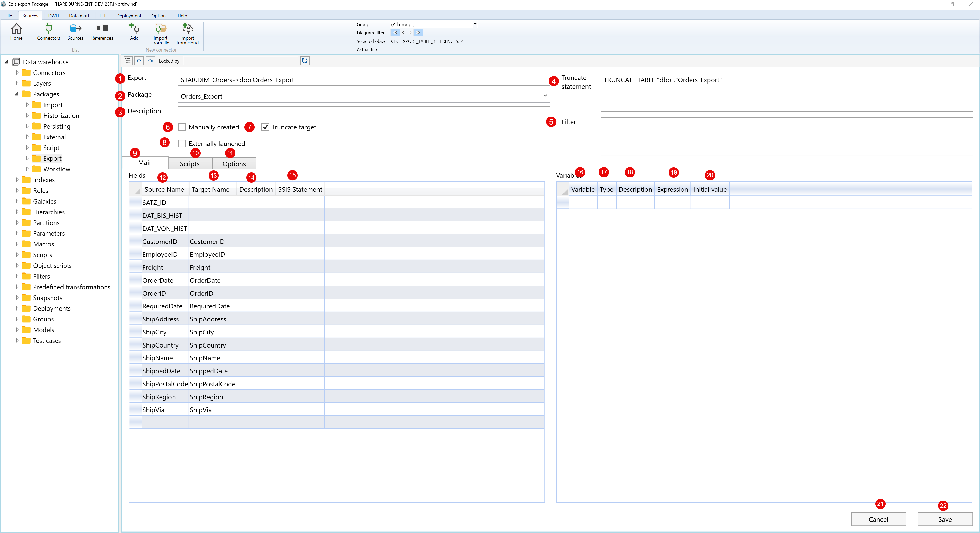
Task: Click inside the Filter text area
Action: click(786, 137)
